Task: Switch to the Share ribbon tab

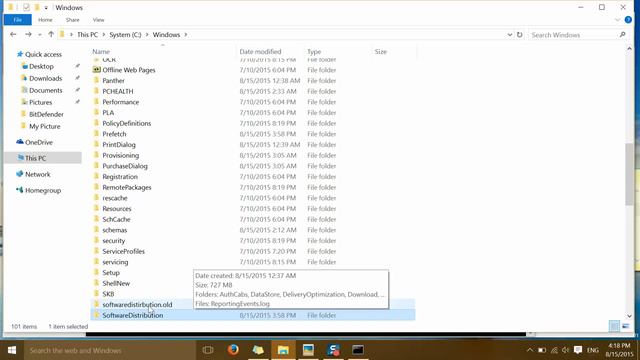Action: pyautogui.click(x=73, y=20)
